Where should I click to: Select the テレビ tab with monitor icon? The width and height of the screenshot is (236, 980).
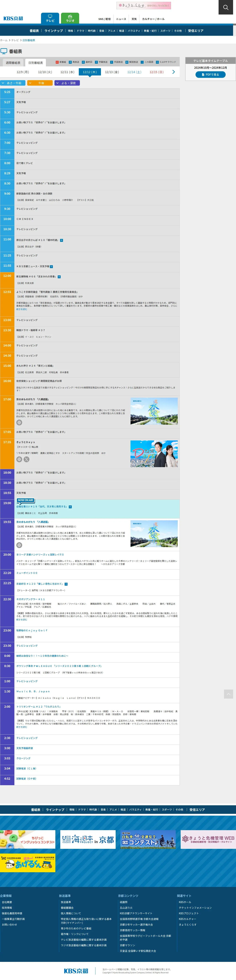[x=50, y=18]
